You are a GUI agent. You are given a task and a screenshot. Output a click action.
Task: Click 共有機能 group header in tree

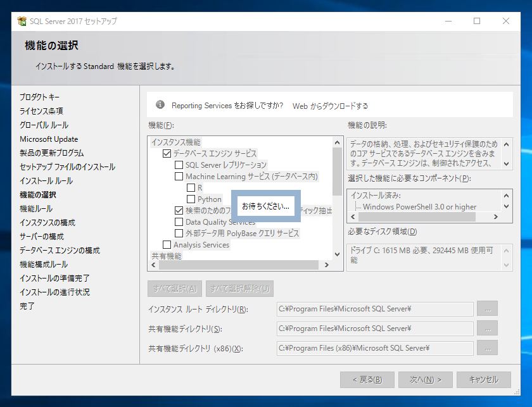pyautogui.click(x=166, y=256)
